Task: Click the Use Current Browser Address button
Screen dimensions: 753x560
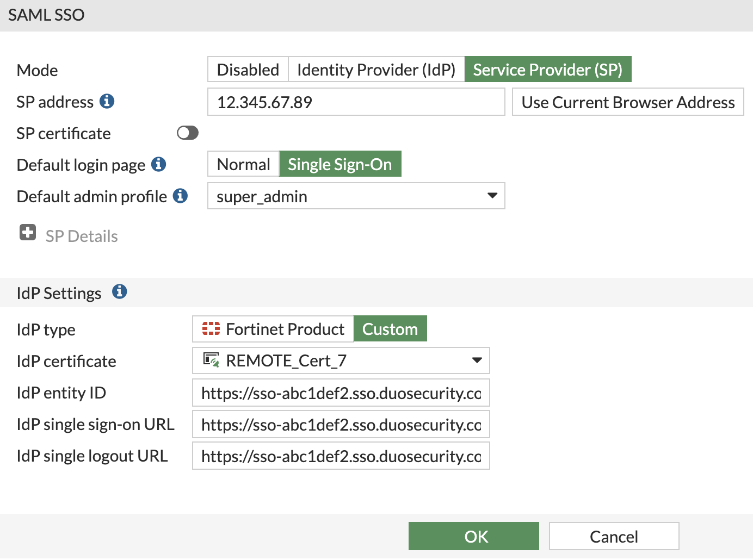Action: pos(627,102)
